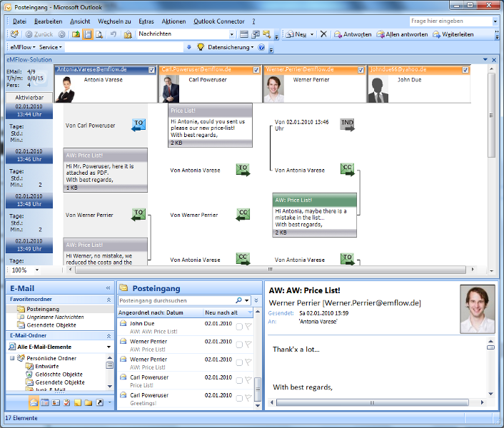Image resolution: width=504 pixels, height=428 pixels.
Task: Click the undo arrow icon
Action: [113, 34]
